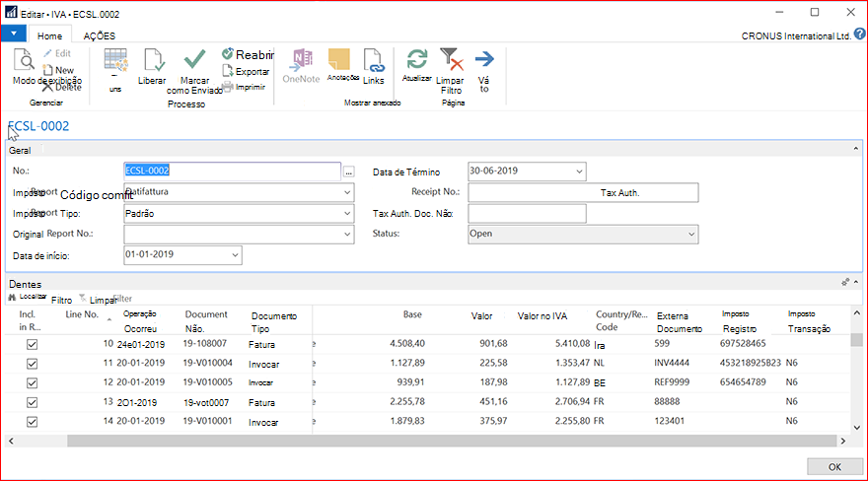Click the Receipt No. Tax Auth. field

point(583,192)
